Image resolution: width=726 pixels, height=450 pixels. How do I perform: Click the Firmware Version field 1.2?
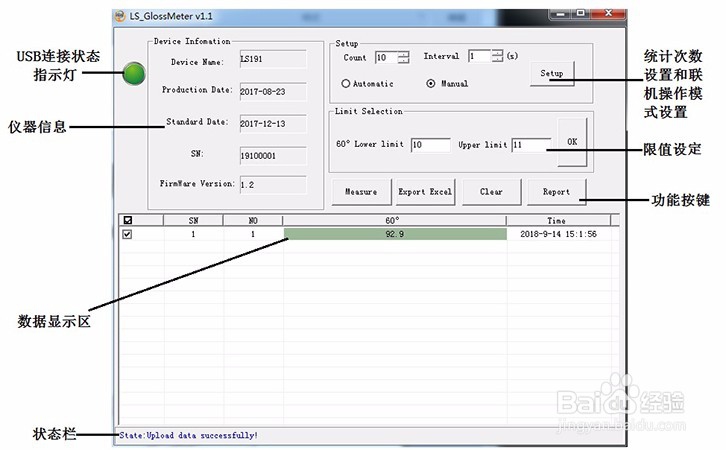(273, 185)
